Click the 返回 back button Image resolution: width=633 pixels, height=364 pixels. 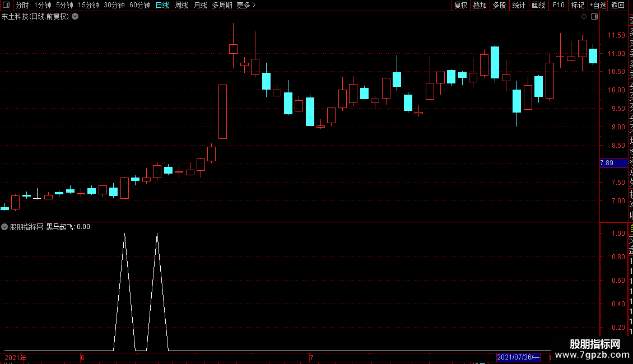coord(618,5)
